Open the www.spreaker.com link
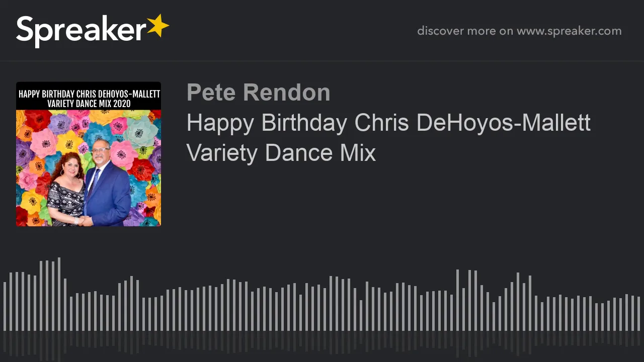644x362 pixels. pos(569,31)
